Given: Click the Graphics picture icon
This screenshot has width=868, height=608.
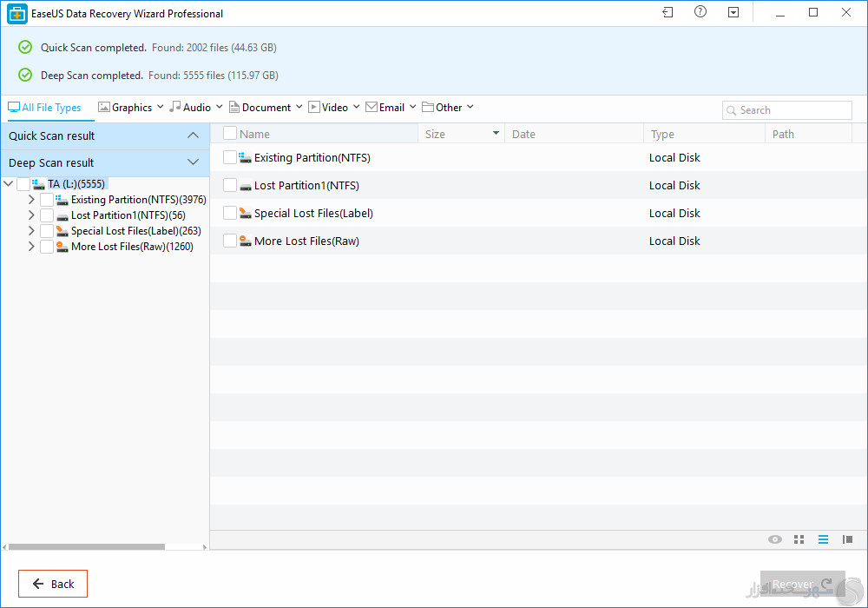Looking at the screenshot, I should (103, 107).
